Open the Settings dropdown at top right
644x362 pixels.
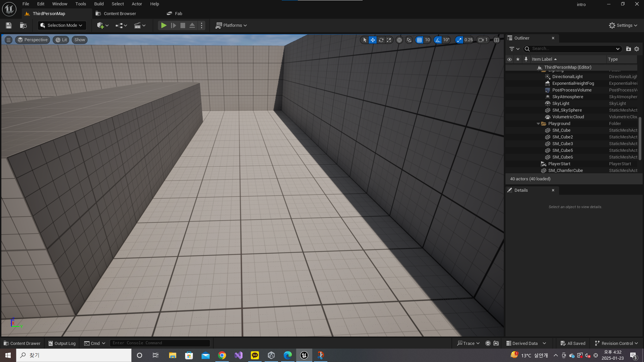623,25
